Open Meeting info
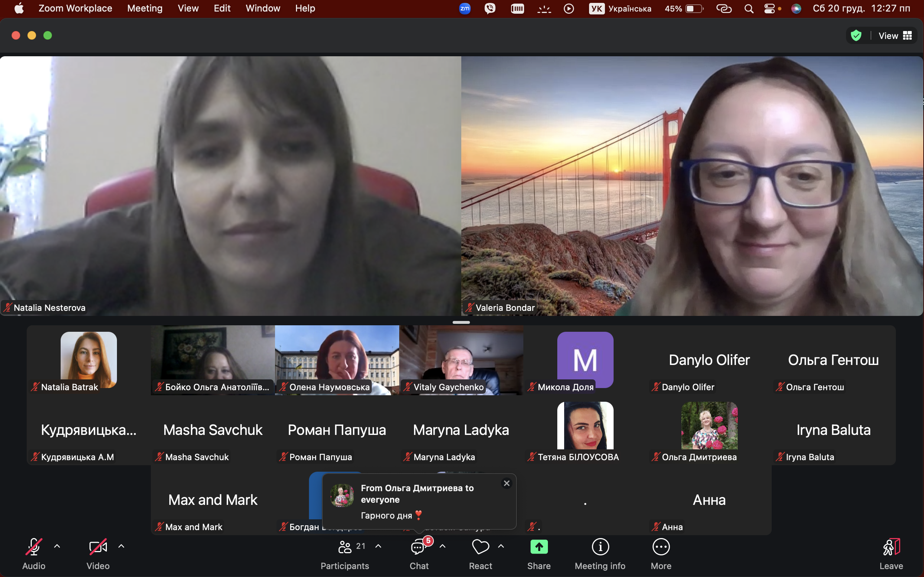 [600, 547]
